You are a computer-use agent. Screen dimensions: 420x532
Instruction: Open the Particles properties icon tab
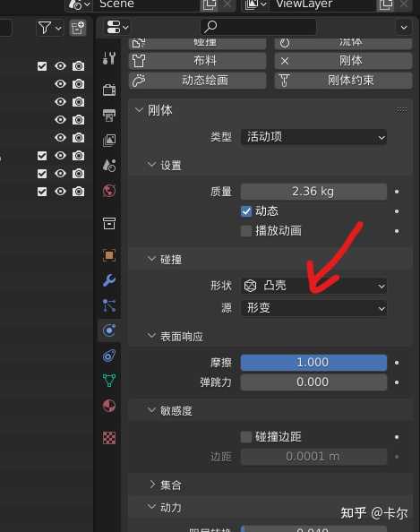(109, 305)
